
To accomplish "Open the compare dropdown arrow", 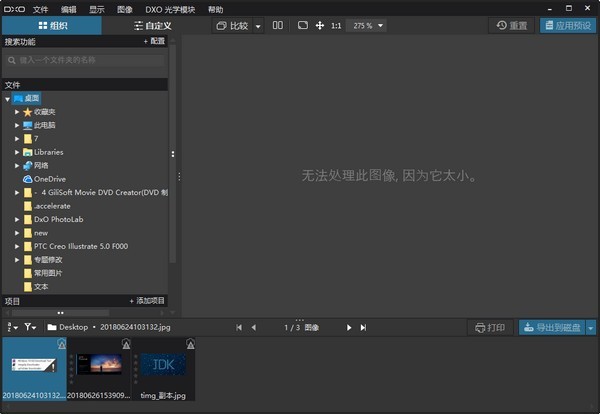I will pos(258,26).
